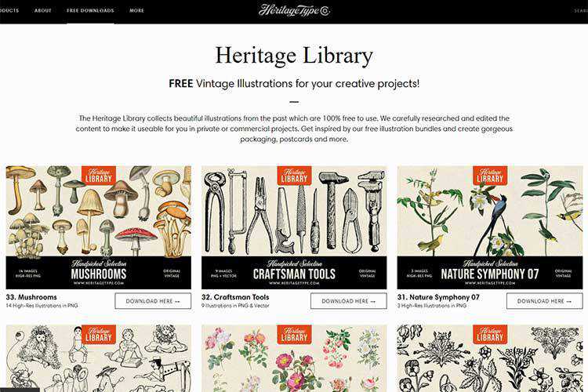Click the '31. Nature Symphony 07' title
The image size is (588, 392).
click(x=438, y=297)
